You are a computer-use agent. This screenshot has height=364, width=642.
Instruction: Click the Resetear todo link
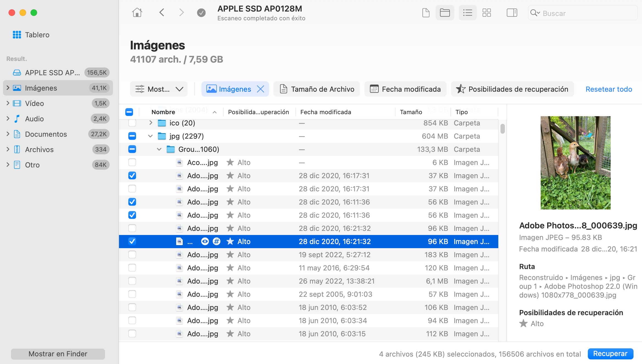pyautogui.click(x=609, y=89)
